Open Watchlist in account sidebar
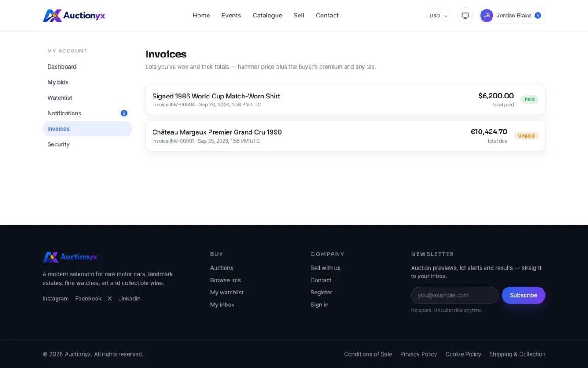Image resolution: width=588 pixels, height=368 pixels. tap(87, 98)
